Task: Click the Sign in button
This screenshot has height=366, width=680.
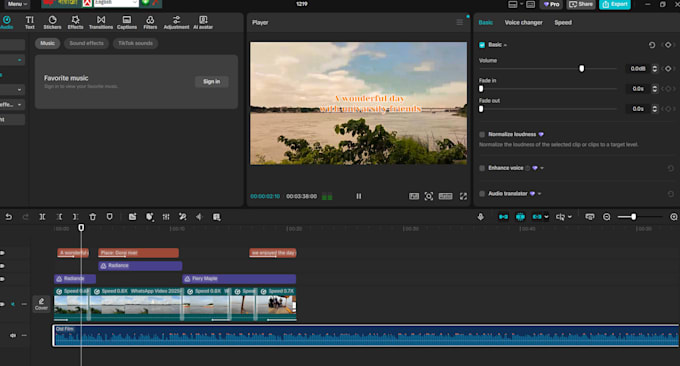Action: tap(212, 82)
